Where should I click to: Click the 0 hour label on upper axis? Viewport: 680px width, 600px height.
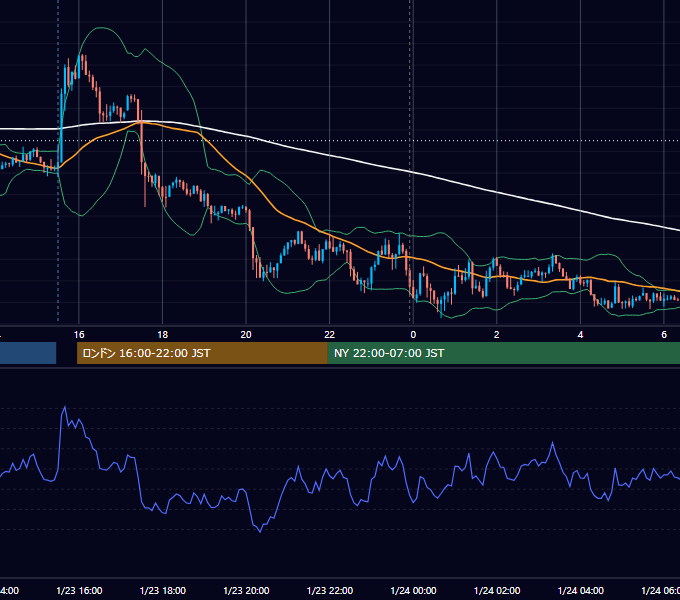point(413,335)
